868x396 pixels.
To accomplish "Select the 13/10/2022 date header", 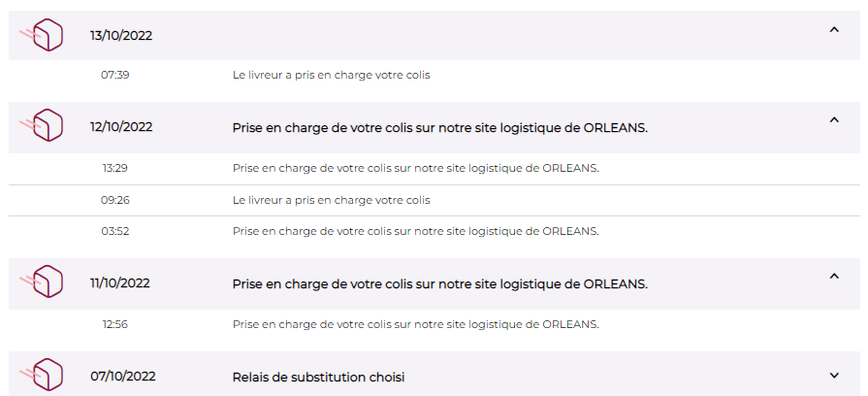I will coord(121,36).
